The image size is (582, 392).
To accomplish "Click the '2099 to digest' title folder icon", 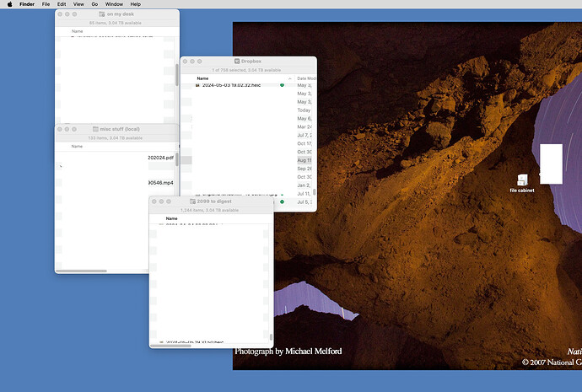I will click(x=192, y=201).
